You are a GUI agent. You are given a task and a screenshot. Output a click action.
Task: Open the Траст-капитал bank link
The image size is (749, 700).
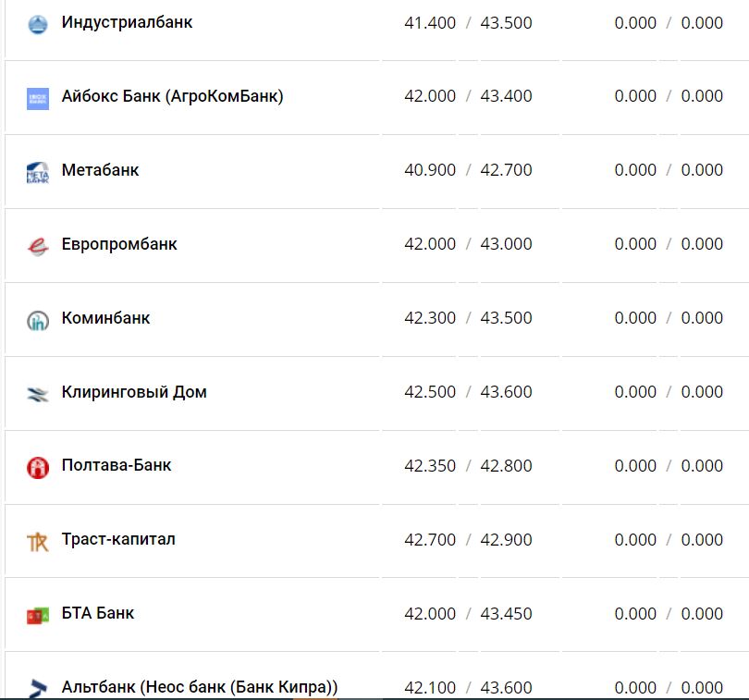[118, 539]
